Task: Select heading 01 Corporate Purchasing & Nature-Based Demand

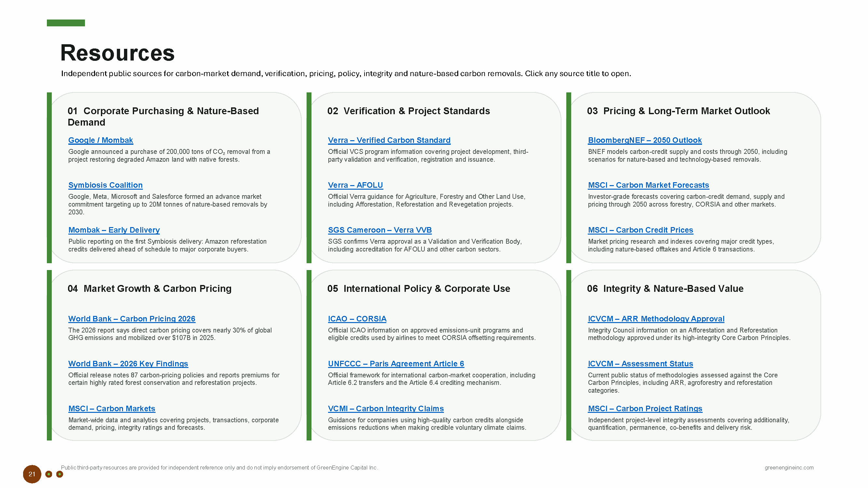Action: point(163,116)
